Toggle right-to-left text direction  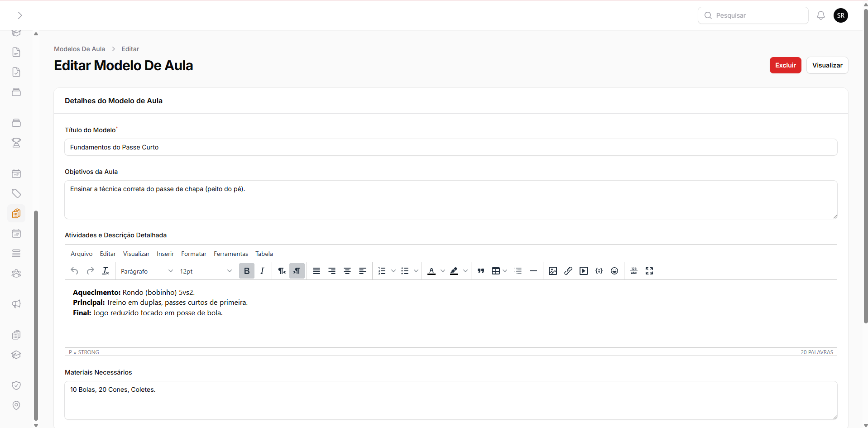coord(297,271)
